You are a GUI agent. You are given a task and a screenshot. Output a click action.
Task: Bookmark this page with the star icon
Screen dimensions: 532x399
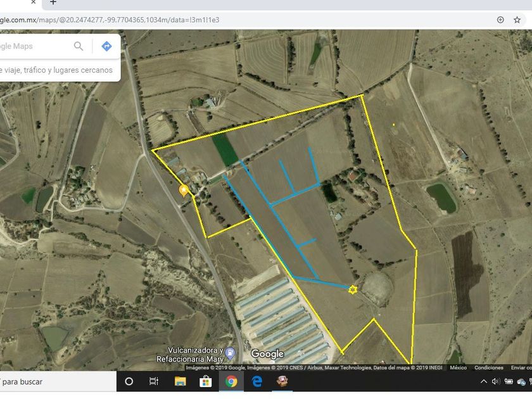[516, 20]
